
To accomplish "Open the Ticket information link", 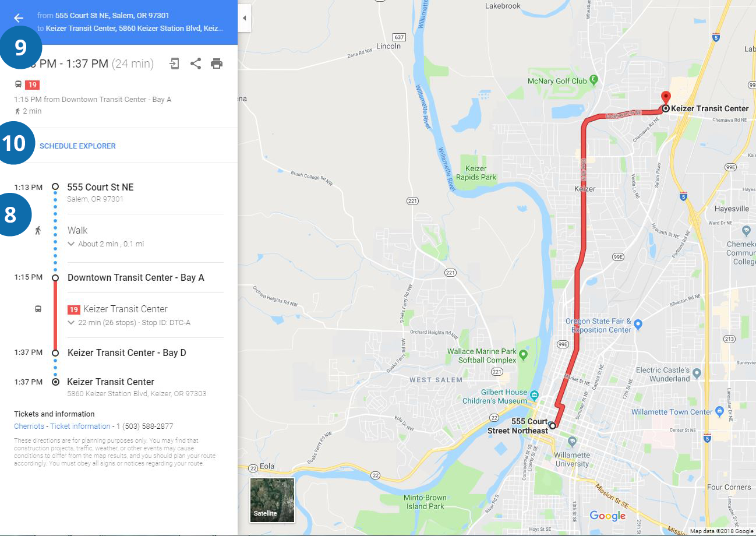I will 80,426.
